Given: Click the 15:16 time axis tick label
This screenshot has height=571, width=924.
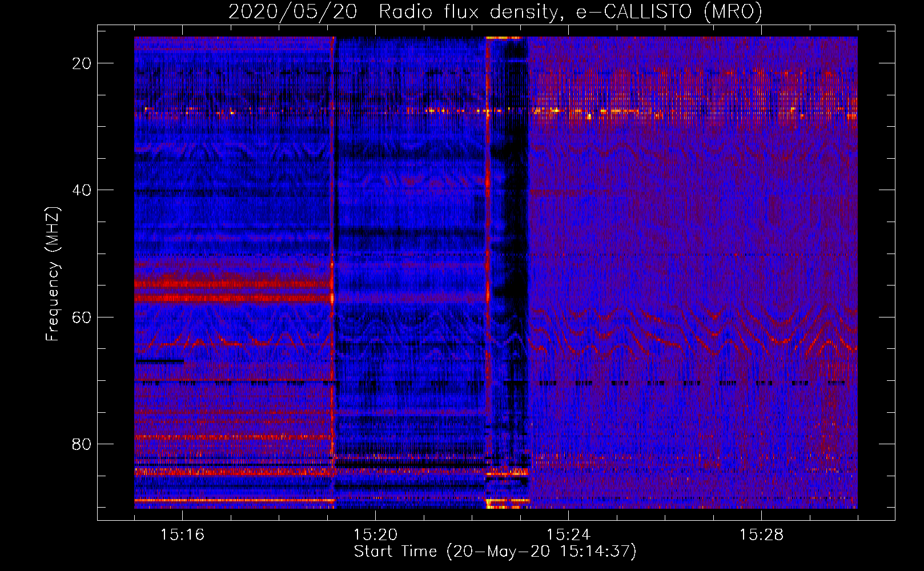Looking at the screenshot, I should click(182, 534).
